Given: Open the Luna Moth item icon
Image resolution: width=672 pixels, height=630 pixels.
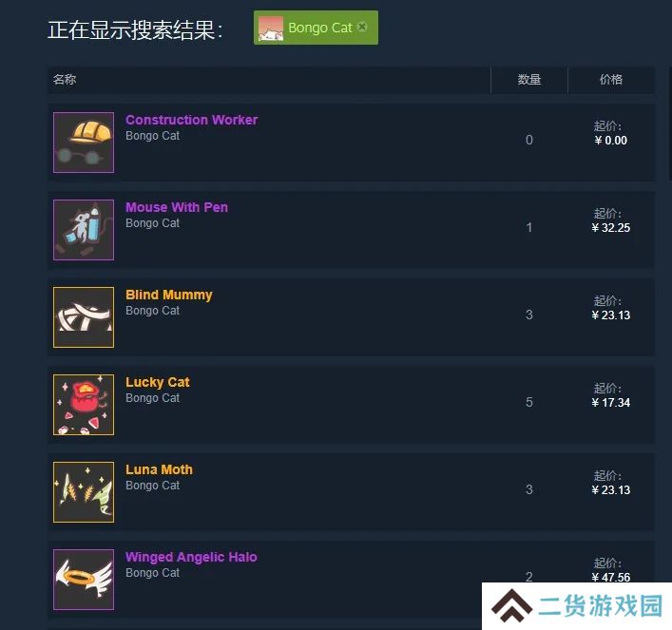Looking at the screenshot, I should (84, 492).
